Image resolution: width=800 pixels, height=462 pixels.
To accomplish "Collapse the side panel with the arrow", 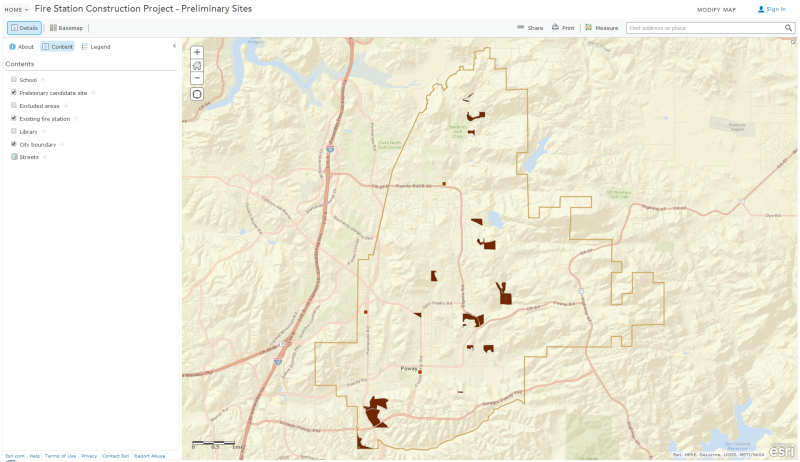I will pos(175,46).
